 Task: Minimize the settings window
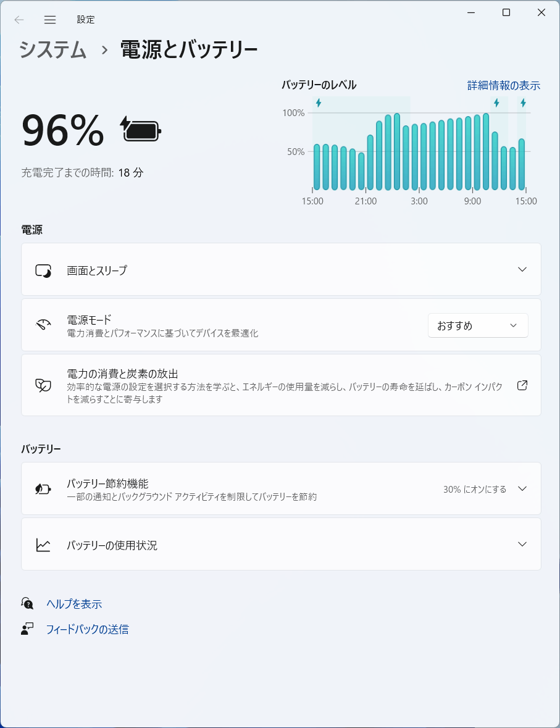471,12
